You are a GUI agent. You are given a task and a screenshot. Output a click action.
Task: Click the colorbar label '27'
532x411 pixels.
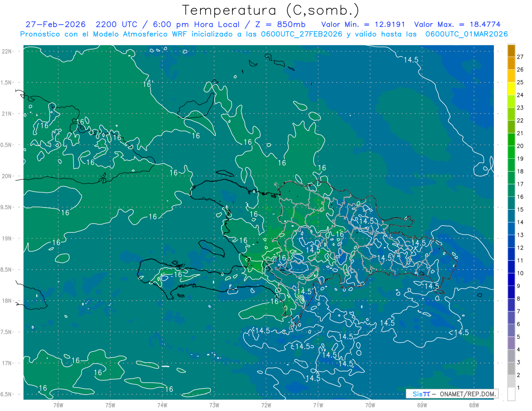(520, 57)
